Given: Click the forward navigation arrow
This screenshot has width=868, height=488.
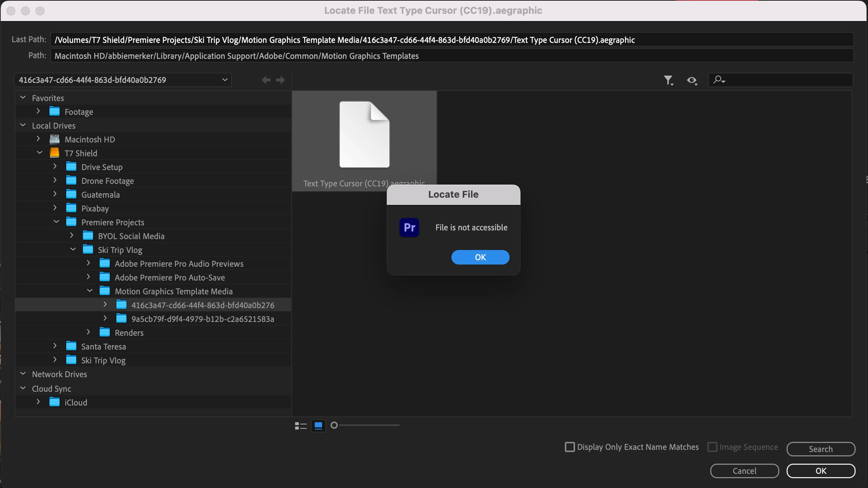Looking at the screenshot, I should [x=280, y=80].
